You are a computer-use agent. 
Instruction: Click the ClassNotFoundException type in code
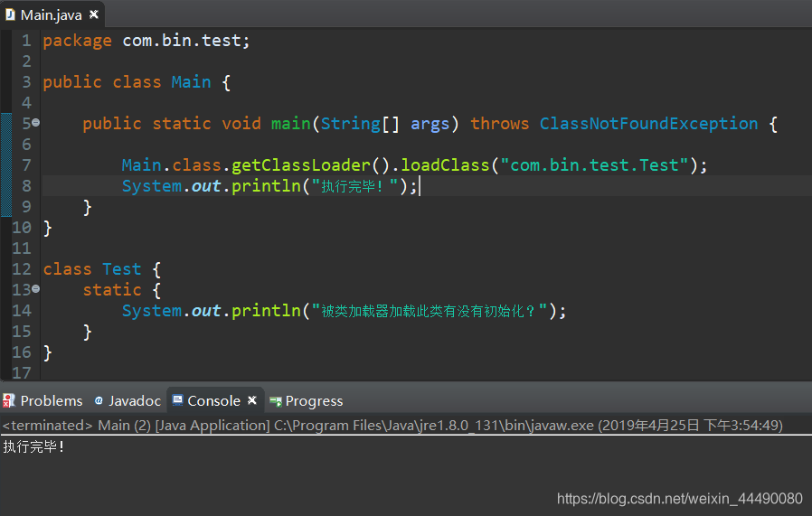648,124
